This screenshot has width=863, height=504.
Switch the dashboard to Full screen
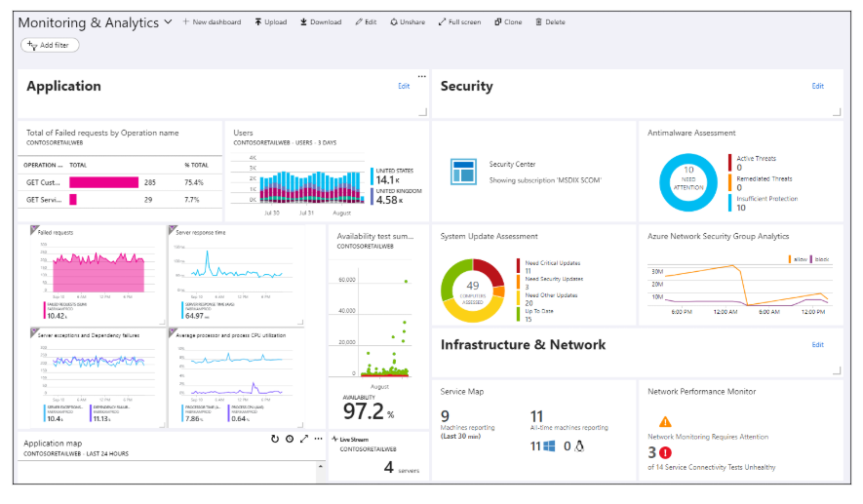[458, 21]
